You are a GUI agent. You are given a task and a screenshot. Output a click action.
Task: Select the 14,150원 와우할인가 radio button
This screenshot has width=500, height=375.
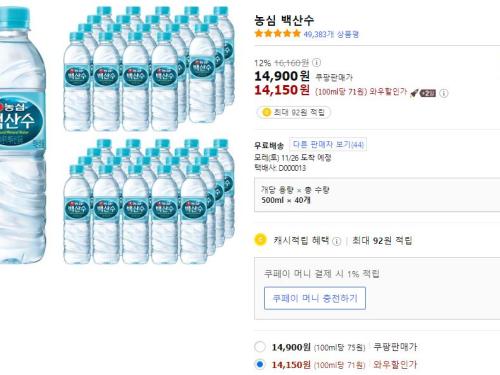pyautogui.click(x=260, y=364)
